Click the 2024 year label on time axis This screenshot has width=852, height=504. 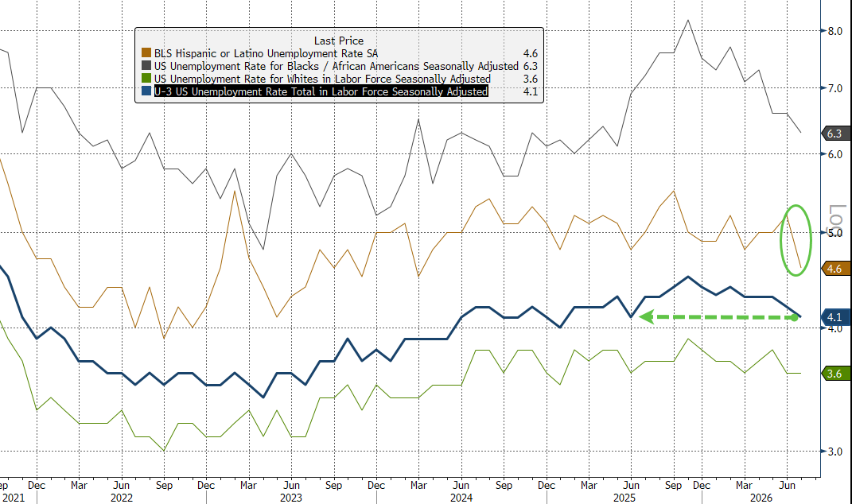(461, 498)
